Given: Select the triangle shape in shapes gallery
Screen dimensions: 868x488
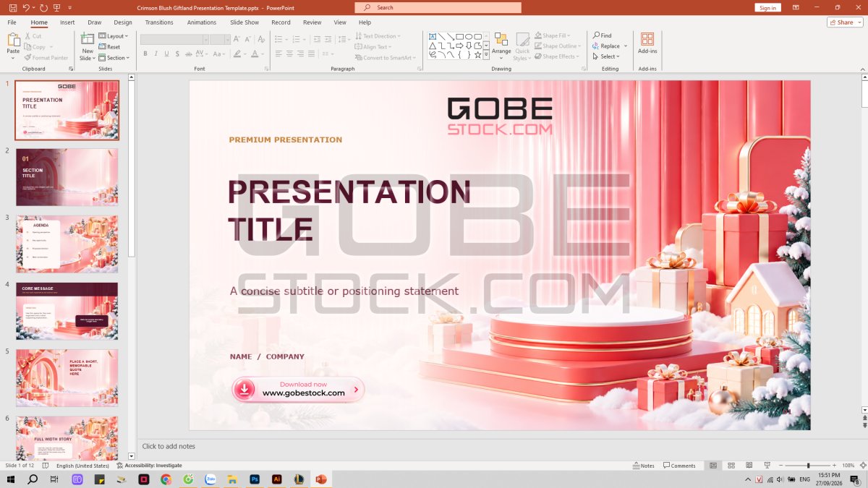Looking at the screenshot, I should [x=433, y=46].
